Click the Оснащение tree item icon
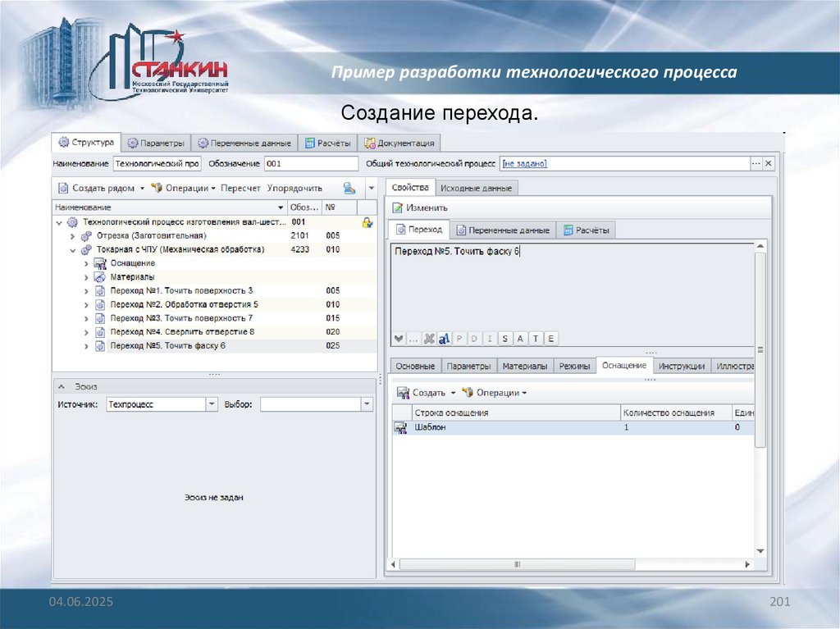840x629 pixels. coord(100,263)
